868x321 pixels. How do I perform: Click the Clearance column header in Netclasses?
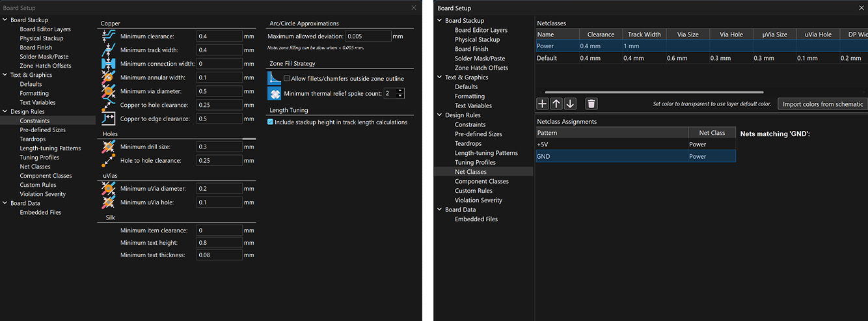pos(601,35)
